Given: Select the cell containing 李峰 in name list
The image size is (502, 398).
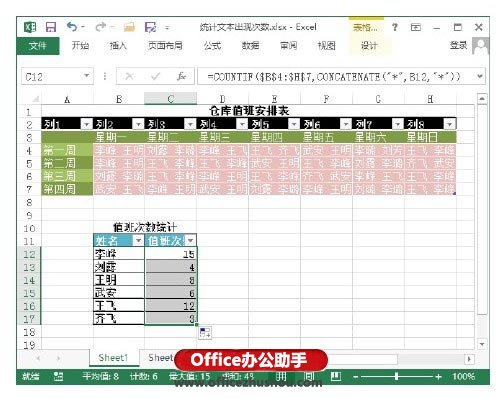Looking at the screenshot, I should pos(119,254).
